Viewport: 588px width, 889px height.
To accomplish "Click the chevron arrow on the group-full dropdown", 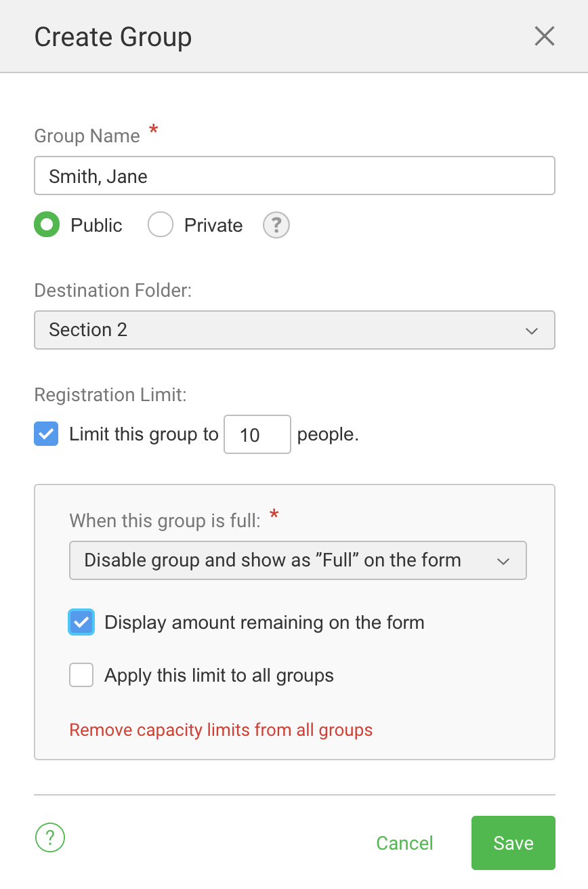I will coord(503,561).
